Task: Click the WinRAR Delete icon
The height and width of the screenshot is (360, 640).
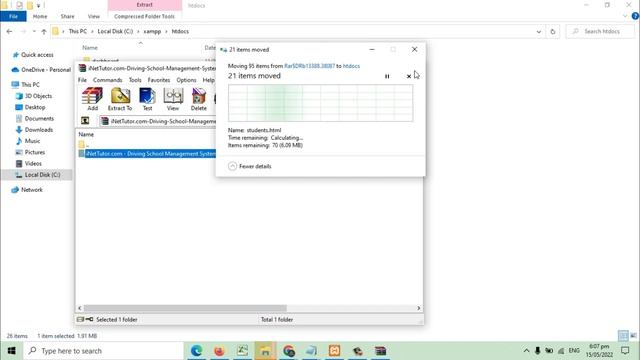Action: click(199, 99)
